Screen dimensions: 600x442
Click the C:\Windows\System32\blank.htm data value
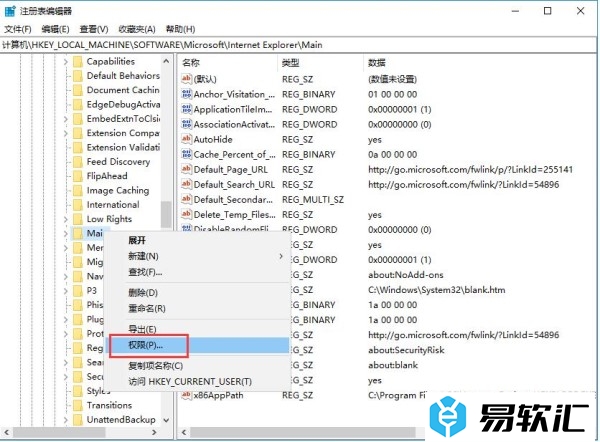[x=437, y=290]
